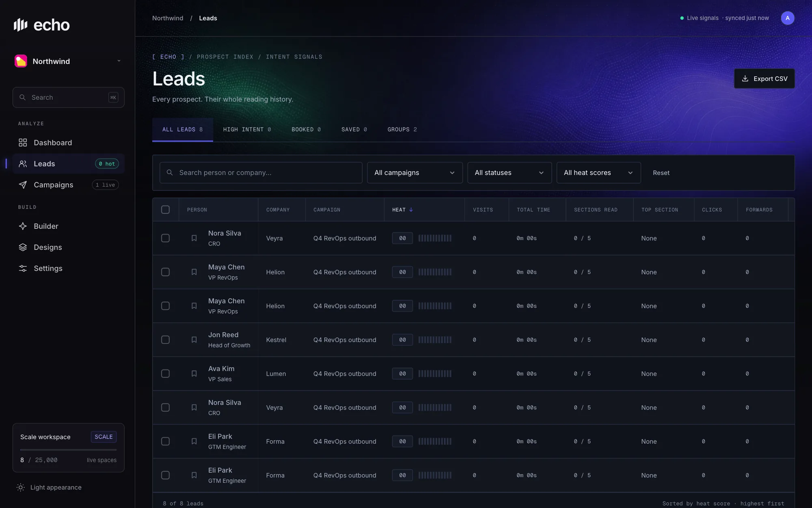812x508 pixels.
Task: Switch to the High Intent tab
Action: 247,130
